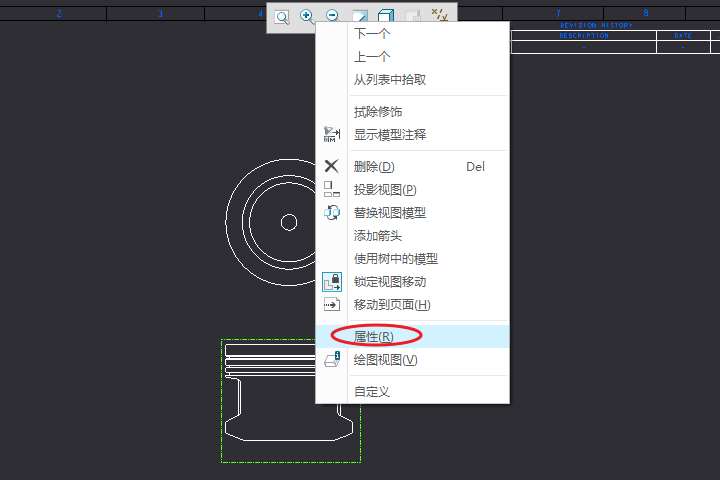The width and height of the screenshot is (720, 480).
Task: Select the circular top view drawing
Action: pyautogui.click(x=271, y=222)
